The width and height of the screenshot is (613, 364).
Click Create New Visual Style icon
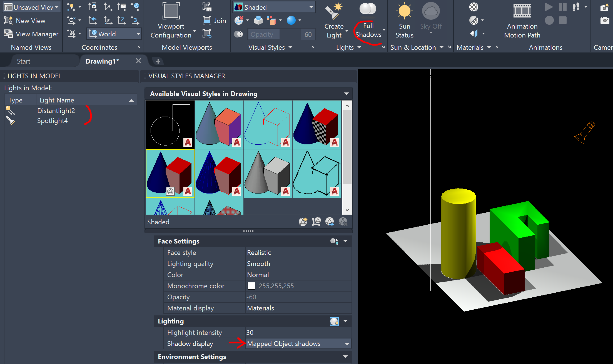[303, 222]
